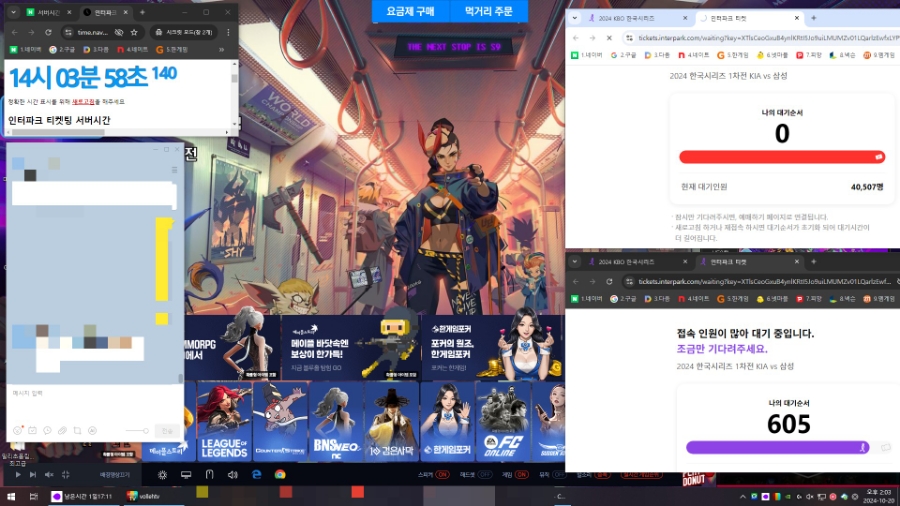This screenshot has width=900, height=506.
Task: Click the 먹거리 주문 button
Action: [489, 11]
